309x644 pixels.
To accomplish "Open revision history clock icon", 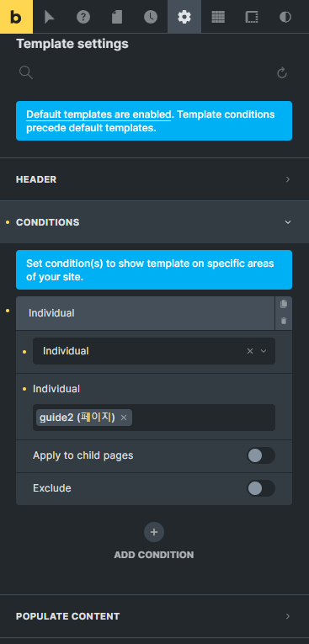I will click(151, 17).
